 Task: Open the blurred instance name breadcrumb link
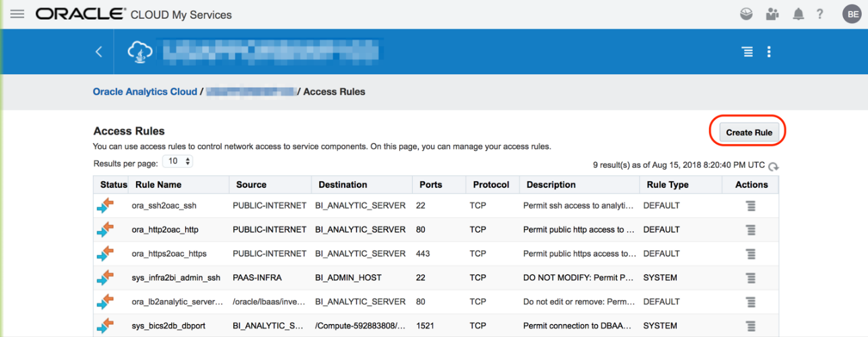pos(251,92)
